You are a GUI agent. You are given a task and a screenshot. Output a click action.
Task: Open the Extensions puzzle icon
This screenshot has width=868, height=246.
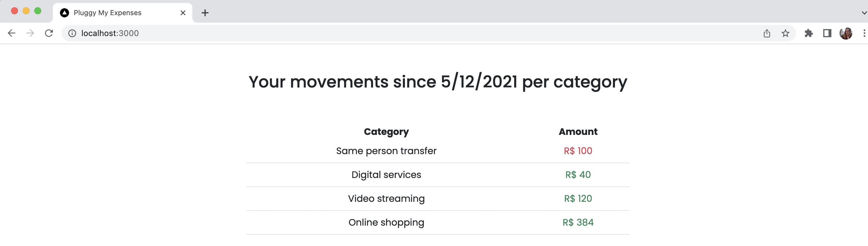(x=808, y=33)
